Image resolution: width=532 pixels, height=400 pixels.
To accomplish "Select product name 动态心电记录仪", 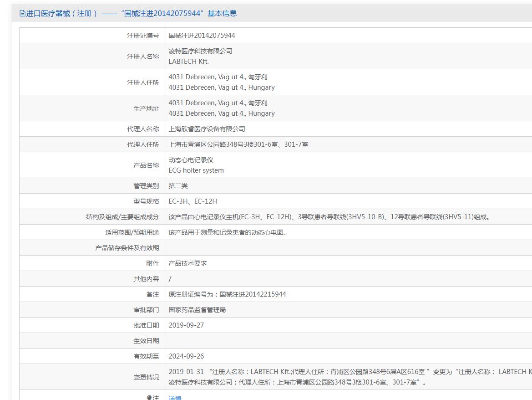I will point(191,160).
